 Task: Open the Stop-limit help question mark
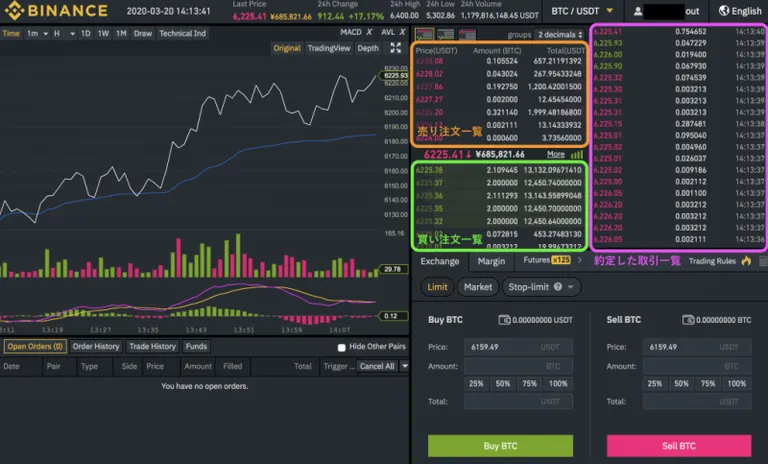click(x=558, y=287)
